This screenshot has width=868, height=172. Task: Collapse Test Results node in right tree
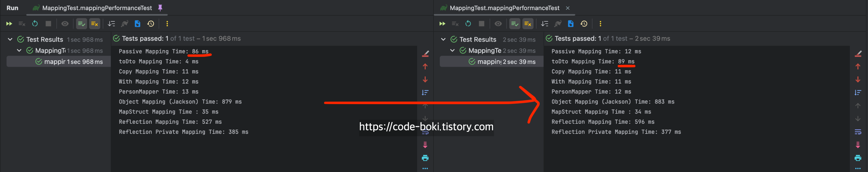pos(444,39)
